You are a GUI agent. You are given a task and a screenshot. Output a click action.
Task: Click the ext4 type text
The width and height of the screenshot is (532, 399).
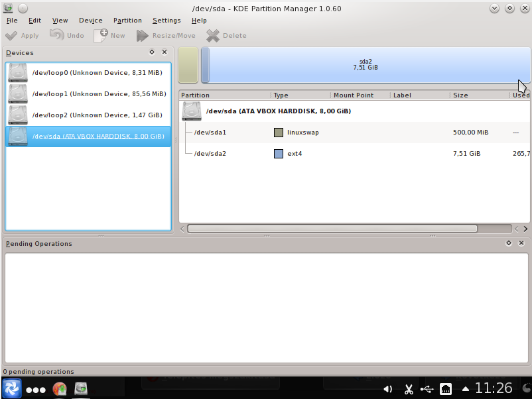click(x=295, y=154)
